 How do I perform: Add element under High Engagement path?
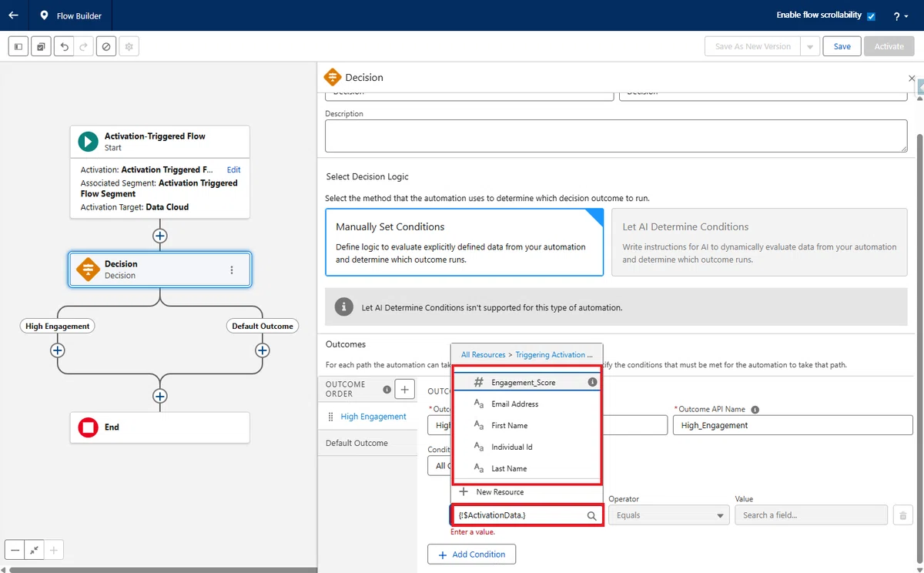coord(57,350)
